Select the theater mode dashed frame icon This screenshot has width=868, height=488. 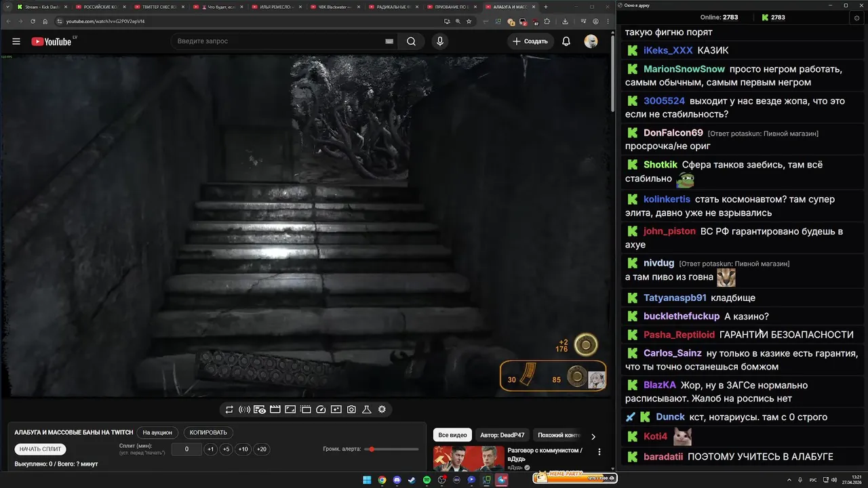pyautogui.click(x=306, y=409)
